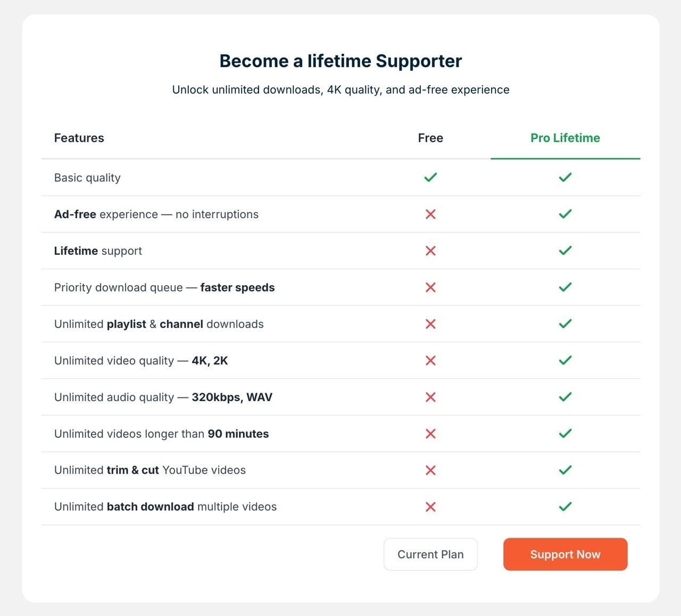Select the Free column header
This screenshot has width=681, height=616.
pyautogui.click(x=430, y=138)
